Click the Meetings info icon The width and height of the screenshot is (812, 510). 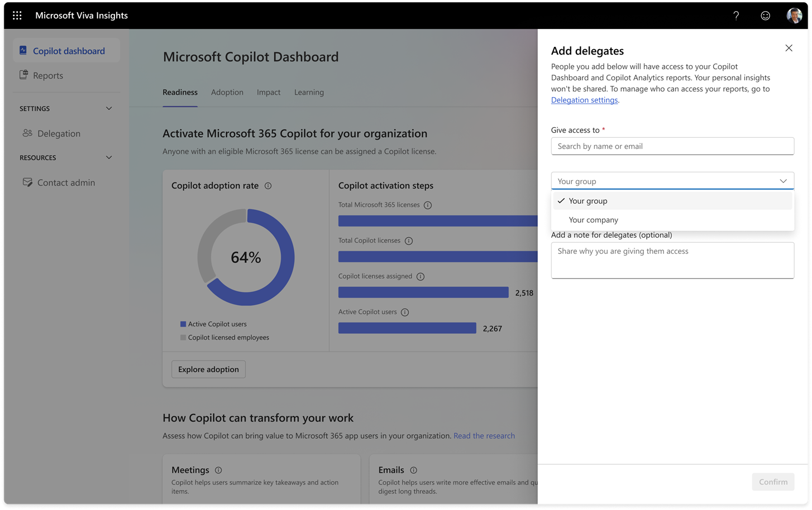pos(218,470)
